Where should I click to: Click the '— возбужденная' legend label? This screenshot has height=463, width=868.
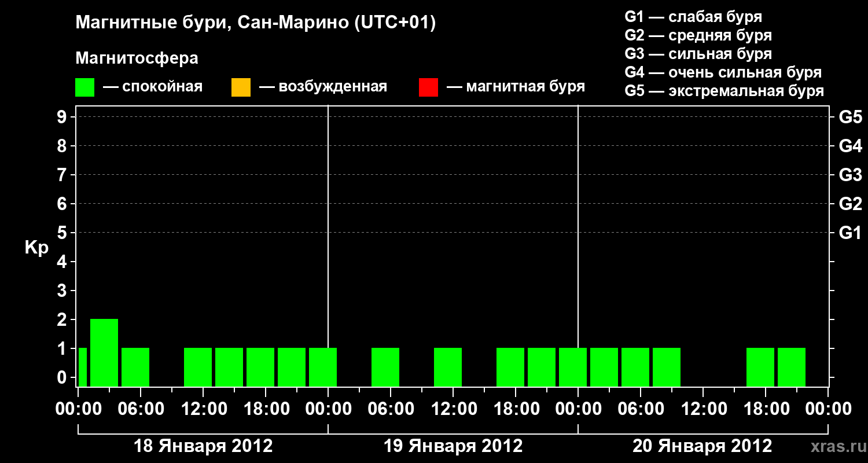coord(323,87)
